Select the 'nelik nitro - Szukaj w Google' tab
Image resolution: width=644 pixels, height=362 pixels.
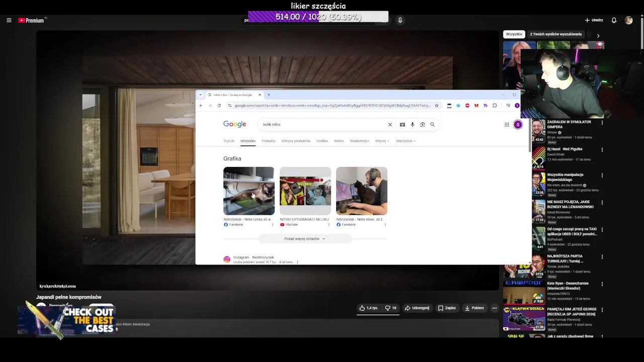coord(234,95)
